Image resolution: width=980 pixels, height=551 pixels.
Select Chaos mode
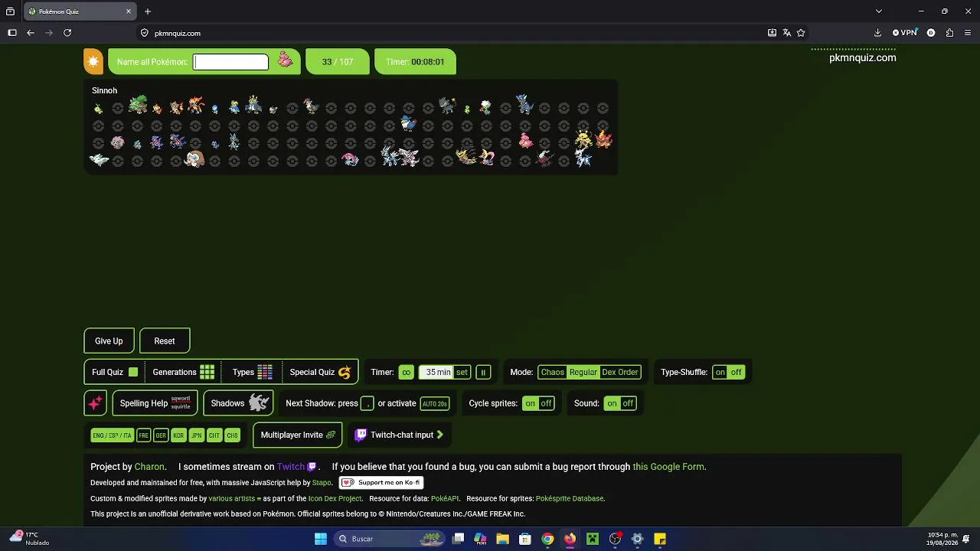click(x=552, y=373)
